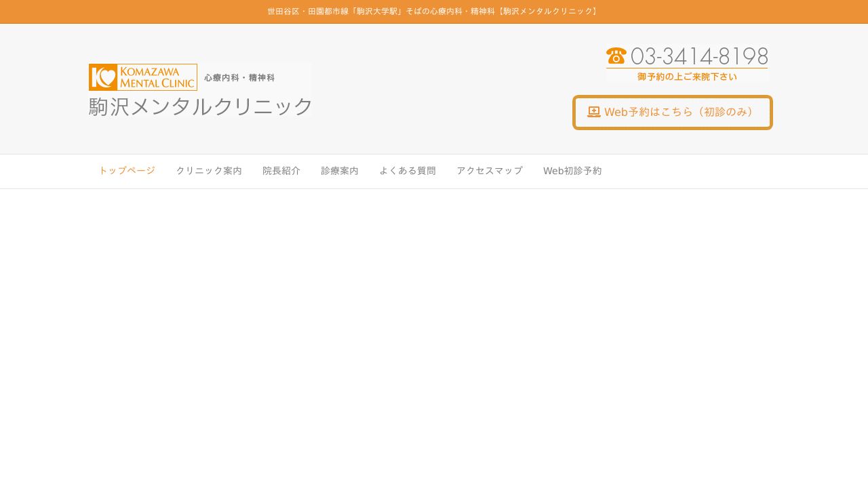This screenshot has width=868, height=488.
Task: Click the monitor icon inside the Web予約 button
Action: [x=594, y=111]
